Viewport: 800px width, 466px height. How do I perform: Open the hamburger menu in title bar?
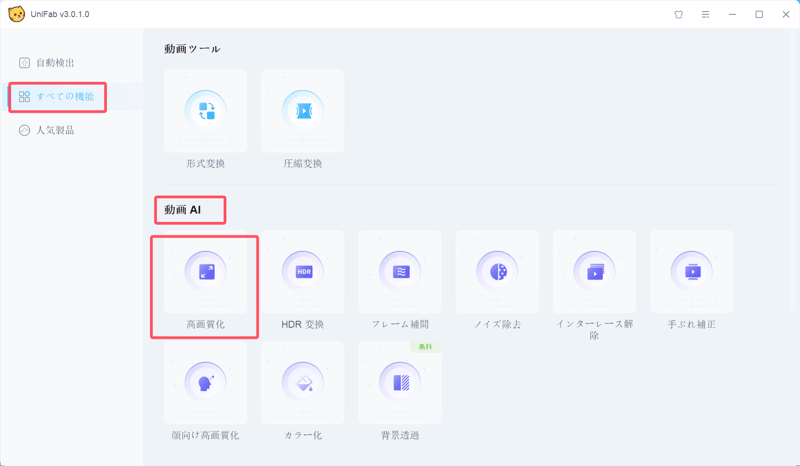coord(705,15)
